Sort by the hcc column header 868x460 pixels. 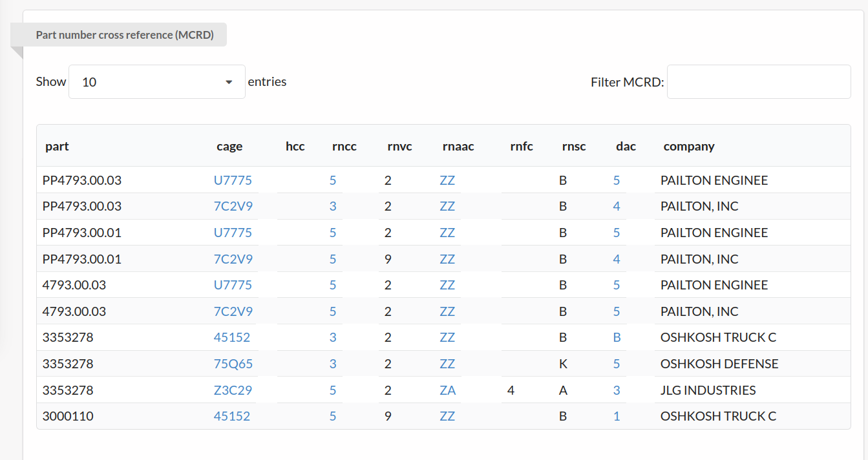pos(295,146)
